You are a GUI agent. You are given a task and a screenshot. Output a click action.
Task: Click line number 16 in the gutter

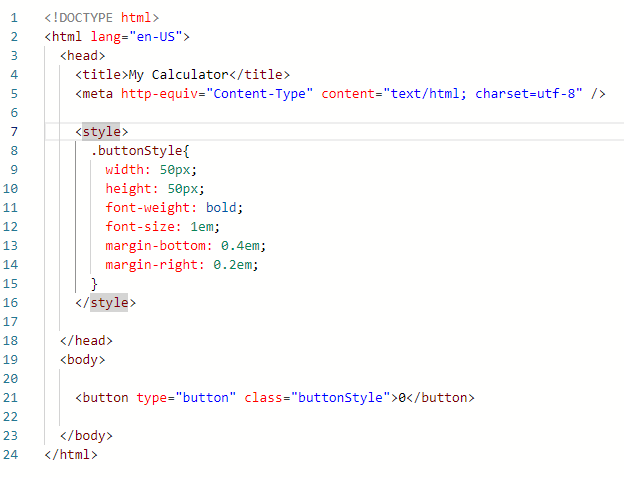pos(14,302)
